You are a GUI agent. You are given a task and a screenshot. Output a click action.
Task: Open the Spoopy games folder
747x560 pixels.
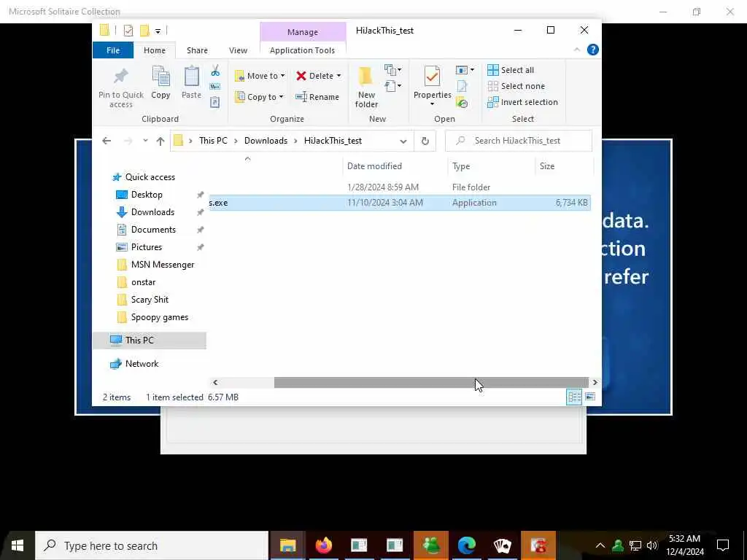(160, 317)
